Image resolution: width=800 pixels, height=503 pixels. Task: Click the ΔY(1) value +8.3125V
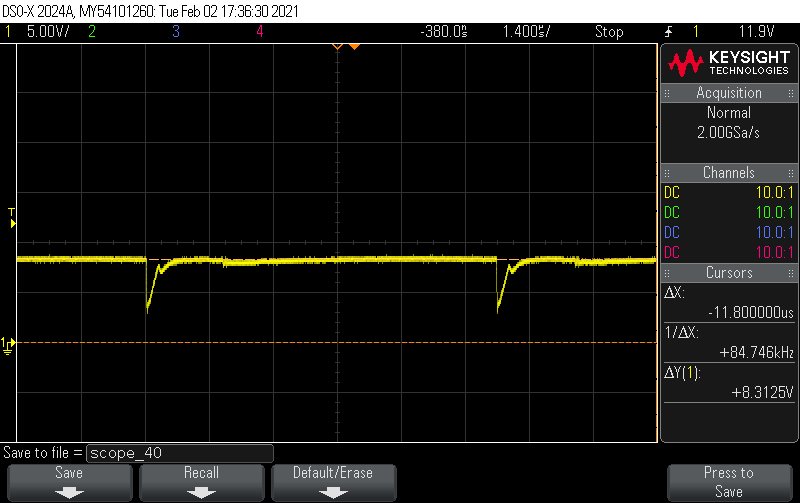pos(763,392)
